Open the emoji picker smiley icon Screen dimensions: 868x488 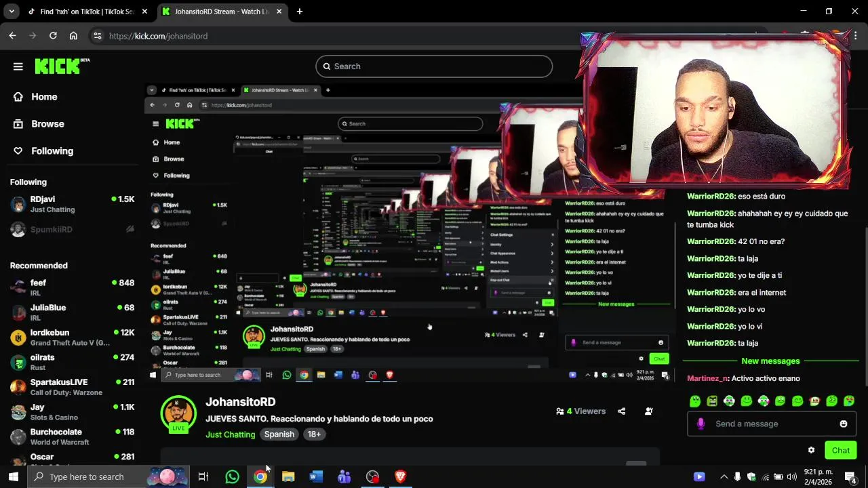[x=844, y=424]
